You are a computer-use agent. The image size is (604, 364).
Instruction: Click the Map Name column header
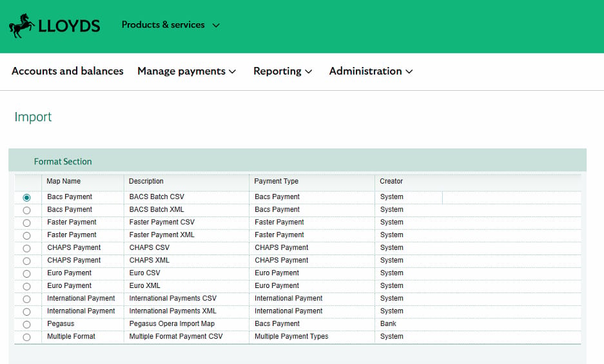pos(64,181)
